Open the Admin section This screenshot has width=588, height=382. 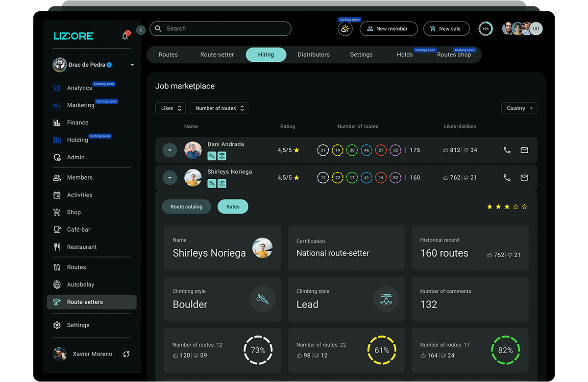coord(75,157)
